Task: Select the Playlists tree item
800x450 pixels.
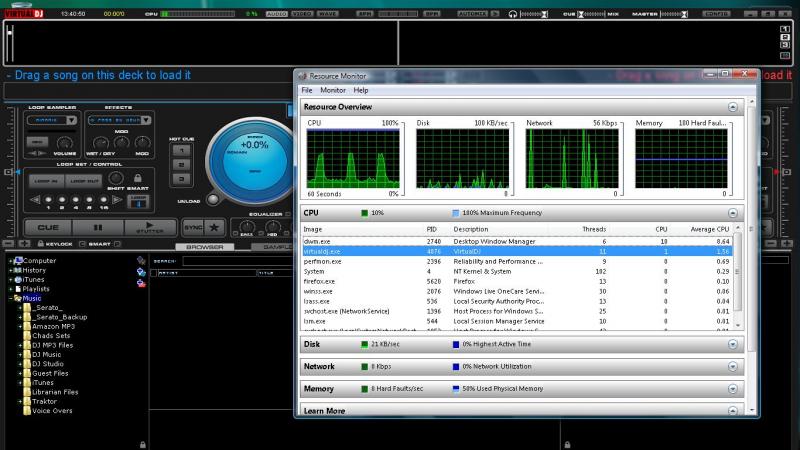Action: coord(35,289)
